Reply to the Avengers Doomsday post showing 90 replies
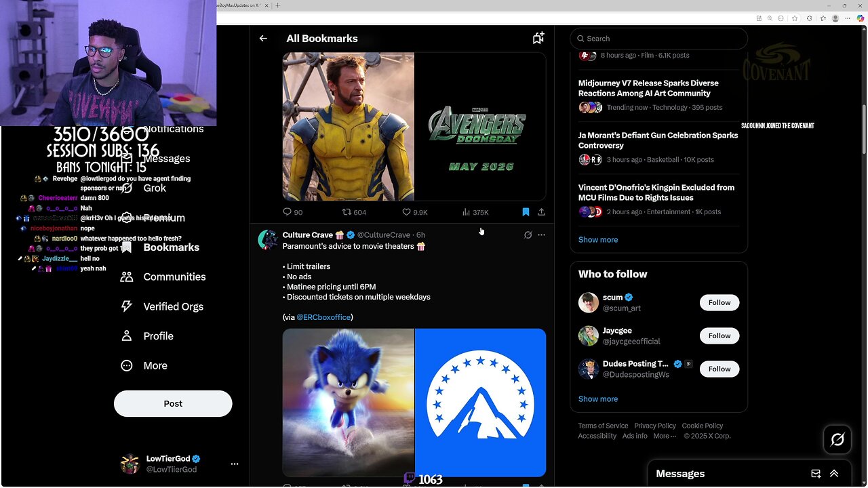This screenshot has width=868, height=488. tap(293, 212)
